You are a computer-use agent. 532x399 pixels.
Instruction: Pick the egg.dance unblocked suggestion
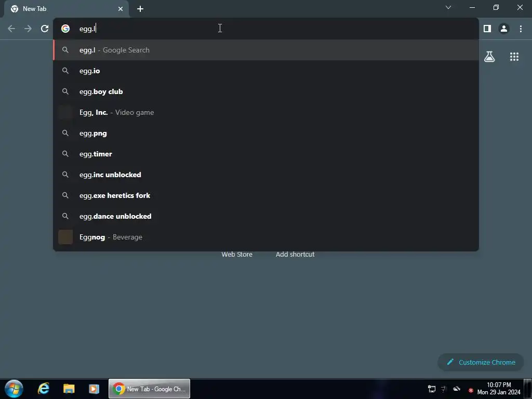[x=266, y=216]
